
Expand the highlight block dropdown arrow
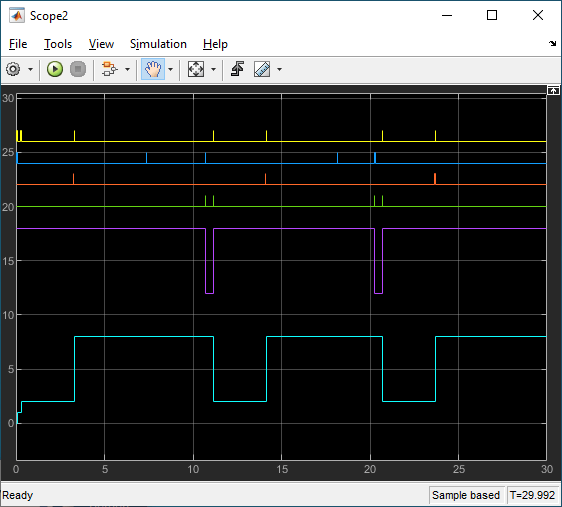[127, 70]
